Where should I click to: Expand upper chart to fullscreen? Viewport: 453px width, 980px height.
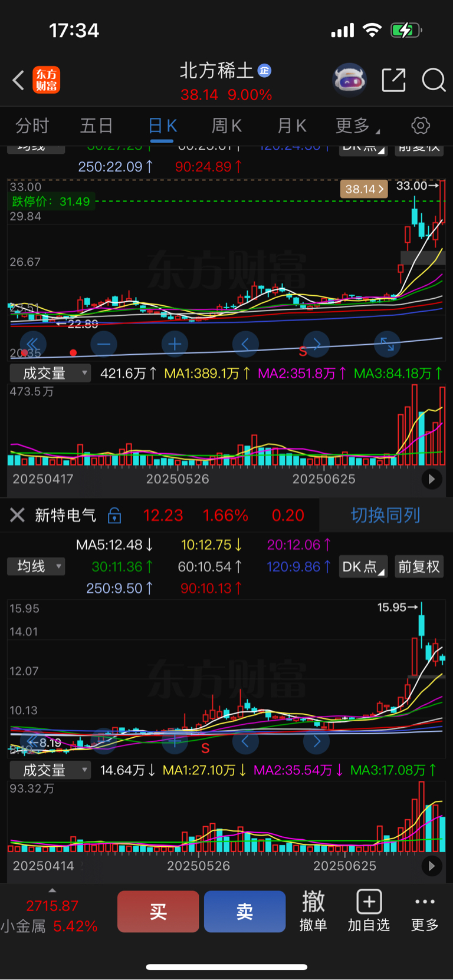tap(388, 344)
